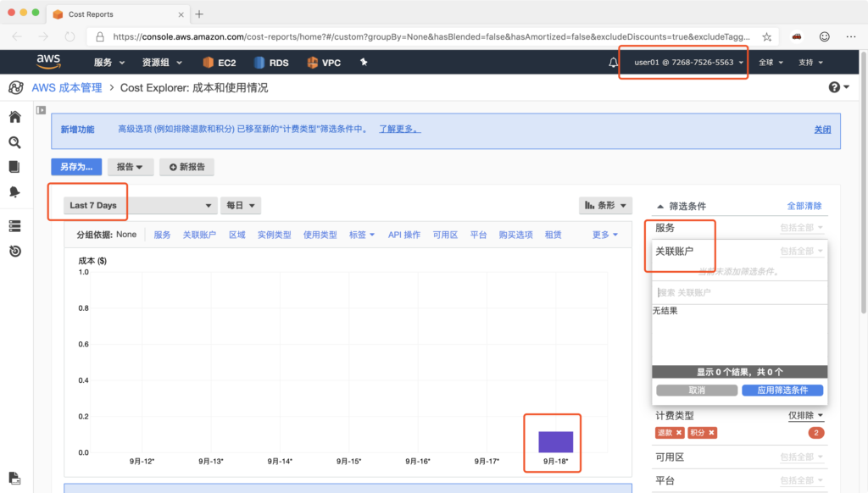Click the stacked list icon in sidebar
Viewport: 868px width, 493px height.
point(15,226)
